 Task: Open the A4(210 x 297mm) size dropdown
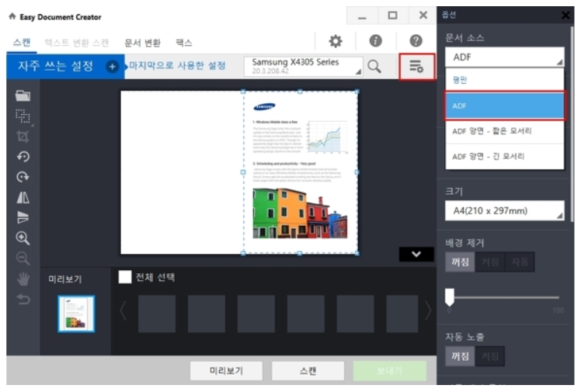(505, 210)
